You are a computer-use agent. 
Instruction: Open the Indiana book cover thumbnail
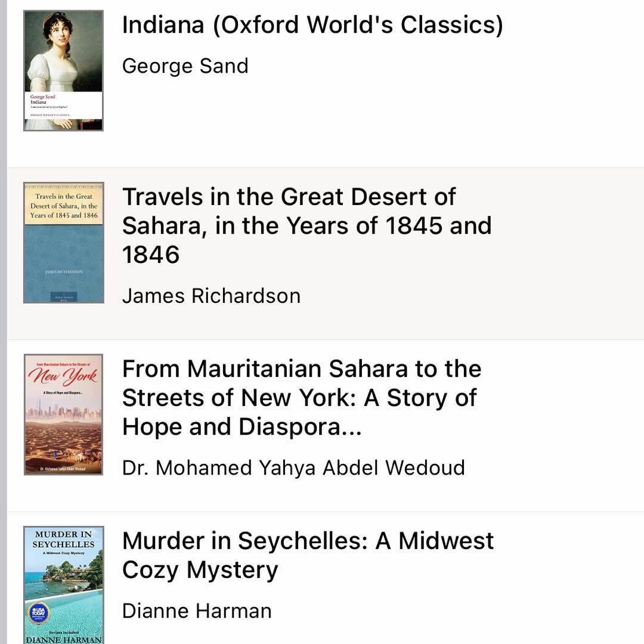pos(63,70)
